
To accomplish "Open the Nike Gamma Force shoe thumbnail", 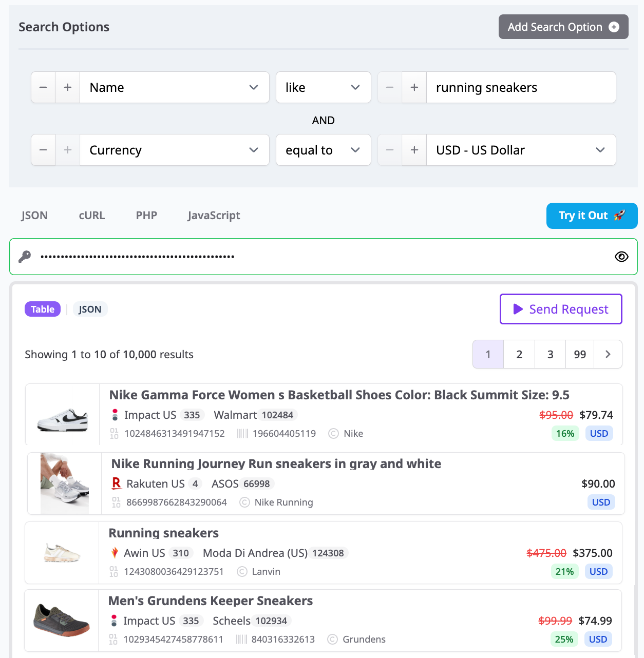I will pos(63,420).
